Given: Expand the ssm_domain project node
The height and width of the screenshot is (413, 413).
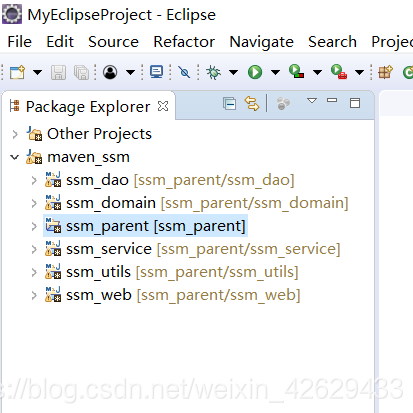Looking at the screenshot, I should (x=34, y=203).
